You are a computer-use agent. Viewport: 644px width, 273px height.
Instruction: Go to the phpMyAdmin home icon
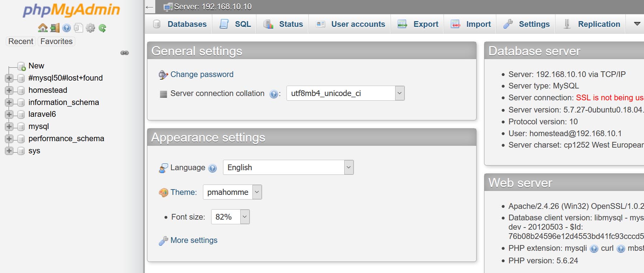(43, 28)
